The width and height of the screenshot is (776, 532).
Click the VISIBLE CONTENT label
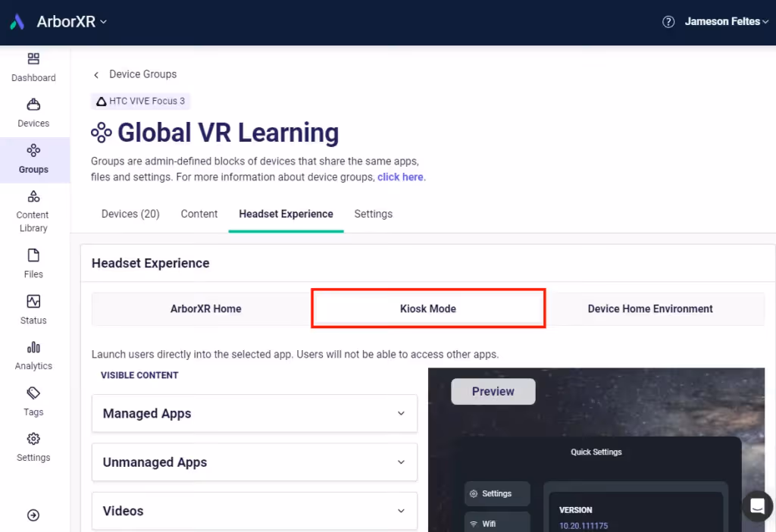click(139, 375)
